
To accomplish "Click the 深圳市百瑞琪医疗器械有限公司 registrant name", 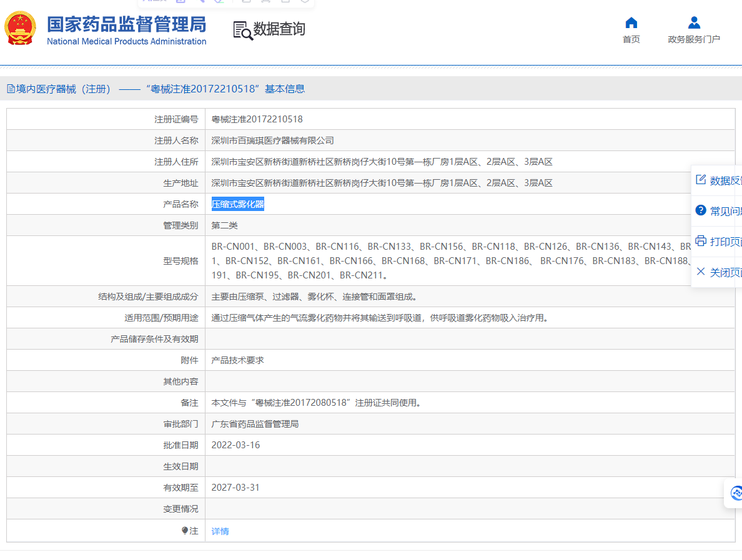I will (x=272, y=140).
